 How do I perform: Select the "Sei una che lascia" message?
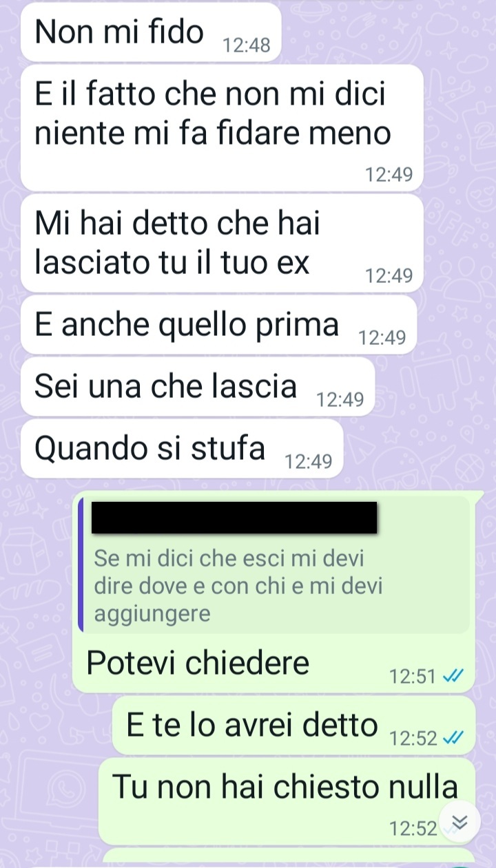(198, 387)
